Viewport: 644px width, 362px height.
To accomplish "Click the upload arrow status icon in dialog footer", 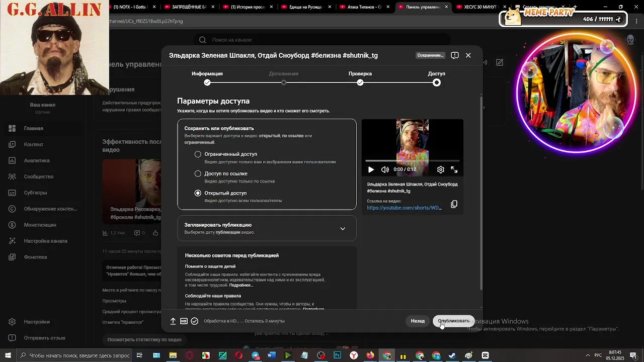I will click(173, 321).
